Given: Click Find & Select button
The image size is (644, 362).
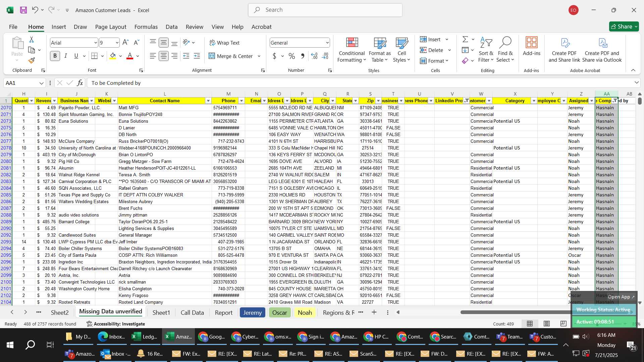Looking at the screenshot, I should [x=505, y=50].
